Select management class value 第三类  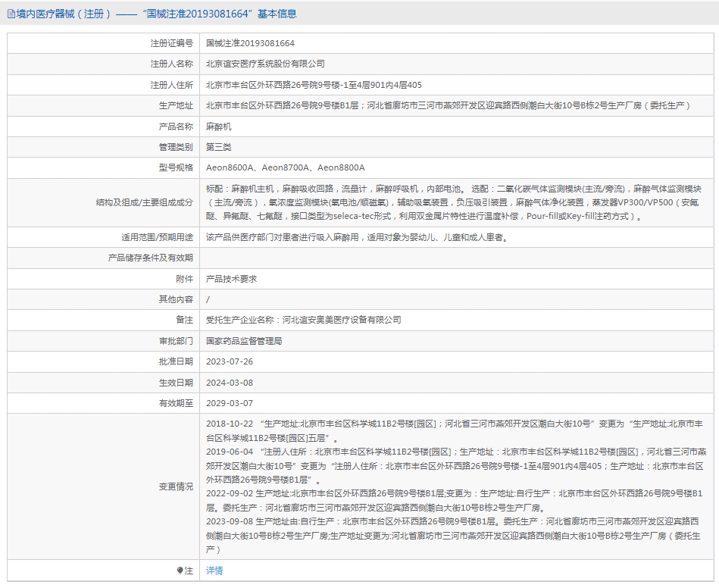point(218,147)
